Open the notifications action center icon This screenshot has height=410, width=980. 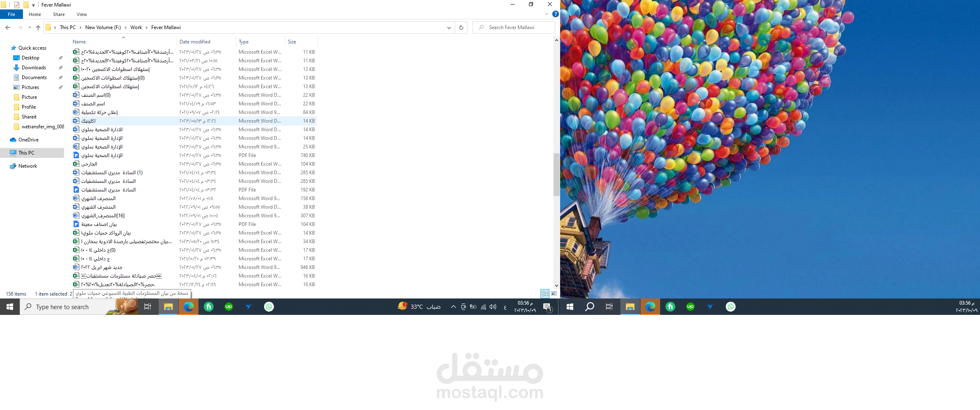547,307
